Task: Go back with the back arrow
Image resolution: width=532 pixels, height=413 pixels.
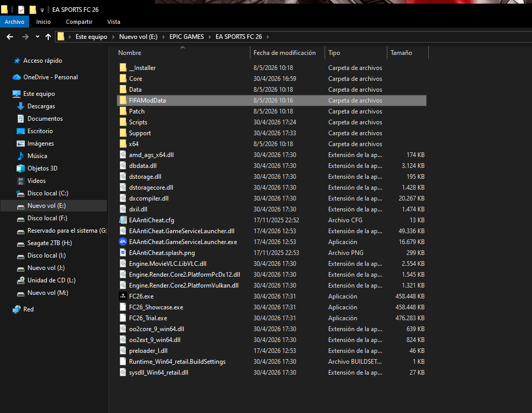Action: point(10,37)
